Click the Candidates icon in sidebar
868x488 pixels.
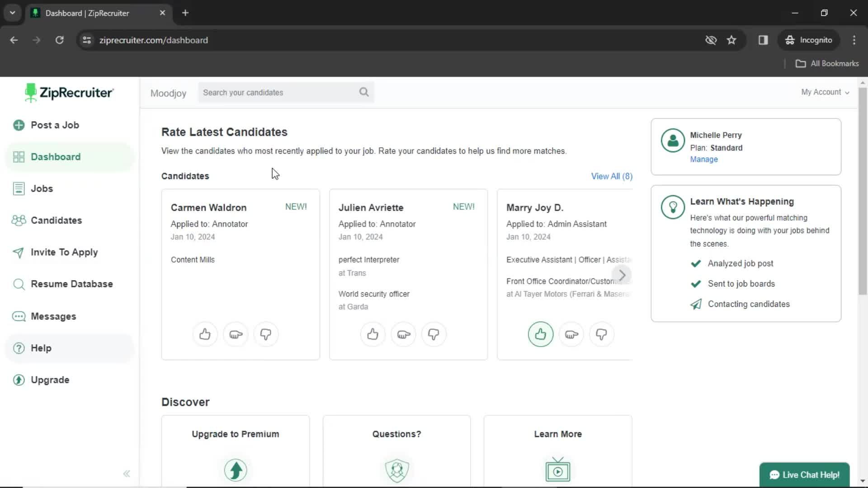tap(18, 220)
